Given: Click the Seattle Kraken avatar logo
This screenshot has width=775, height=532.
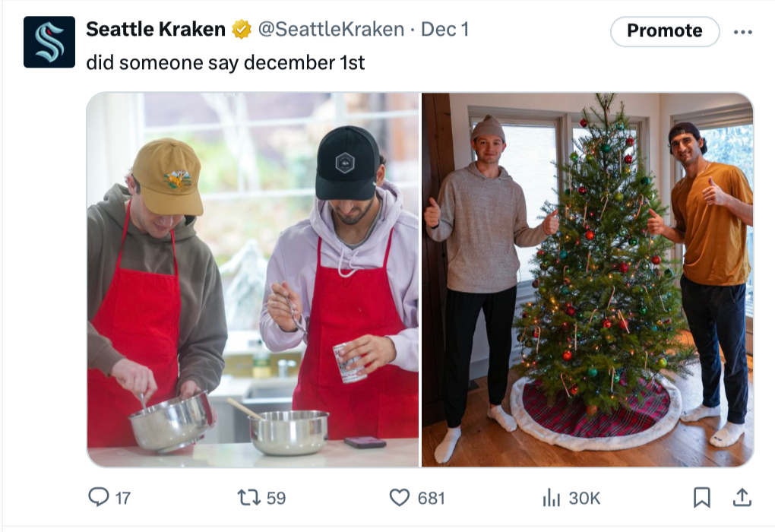Looking at the screenshot, I should (x=49, y=42).
